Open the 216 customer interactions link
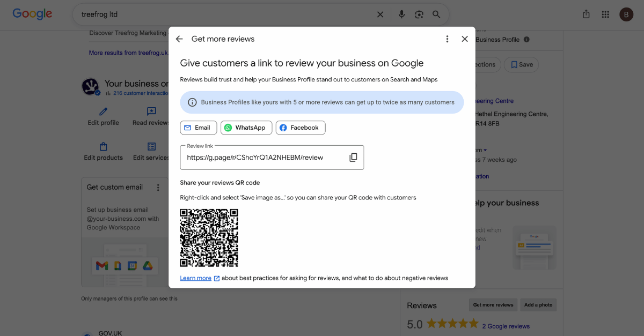This screenshot has height=336, width=644. tap(141, 93)
